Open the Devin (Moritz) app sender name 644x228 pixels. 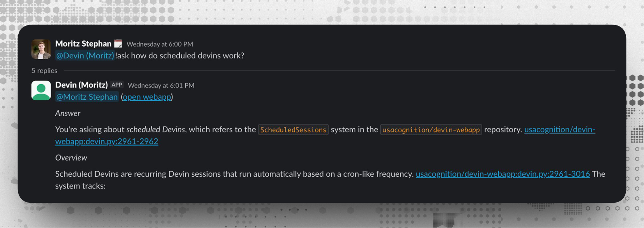(82, 85)
